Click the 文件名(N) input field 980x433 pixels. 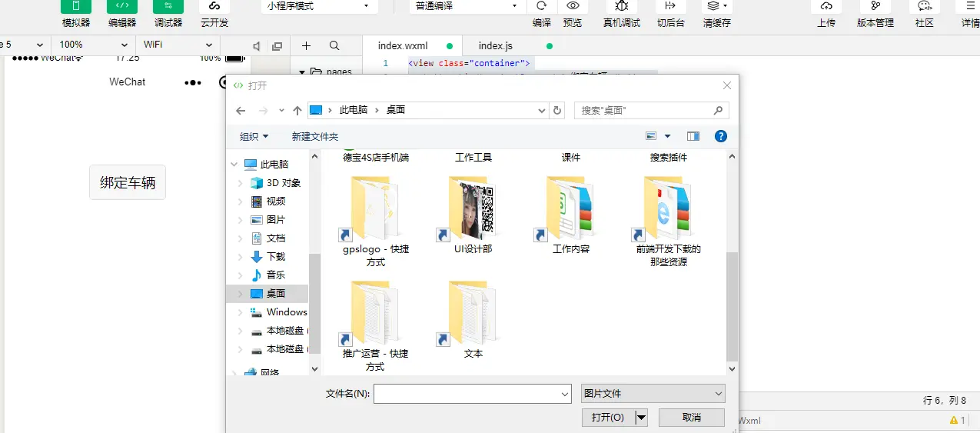point(473,394)
